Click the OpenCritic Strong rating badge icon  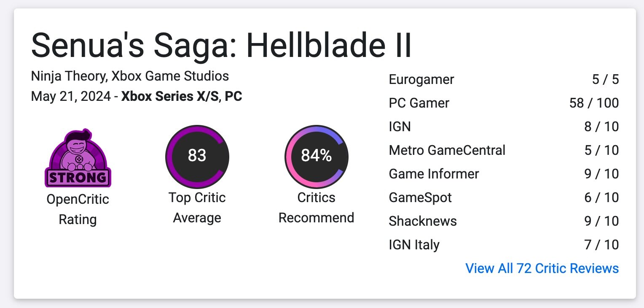click(78, 158)
